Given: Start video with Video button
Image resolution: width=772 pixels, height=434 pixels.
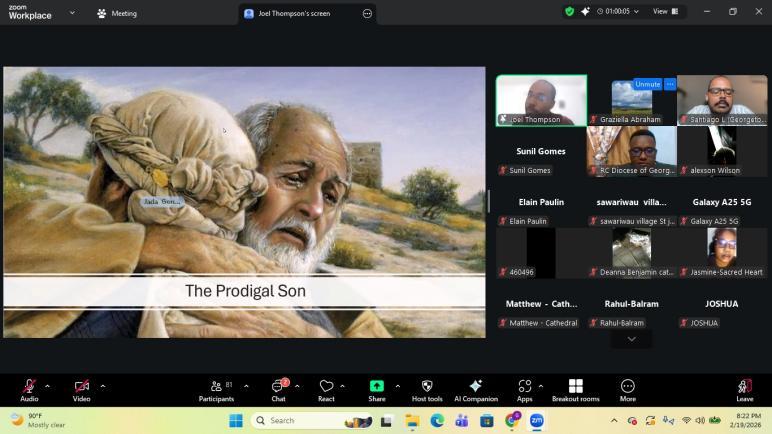Looking at the screenshot, I should coord(82,390).
